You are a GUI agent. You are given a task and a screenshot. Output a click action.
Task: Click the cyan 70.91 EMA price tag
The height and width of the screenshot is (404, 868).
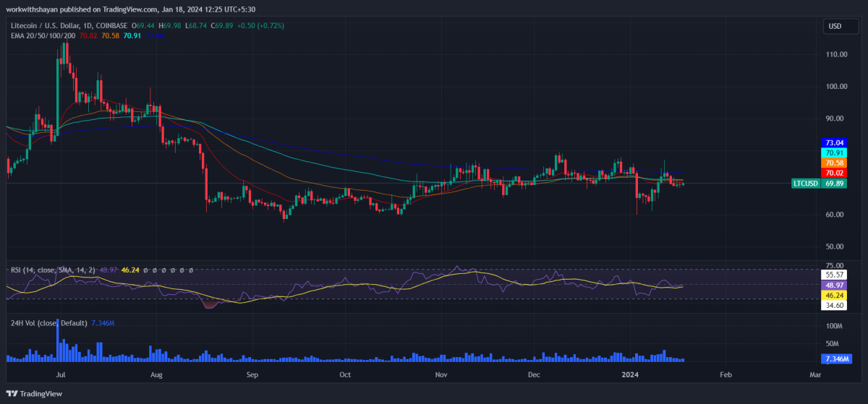834,153
